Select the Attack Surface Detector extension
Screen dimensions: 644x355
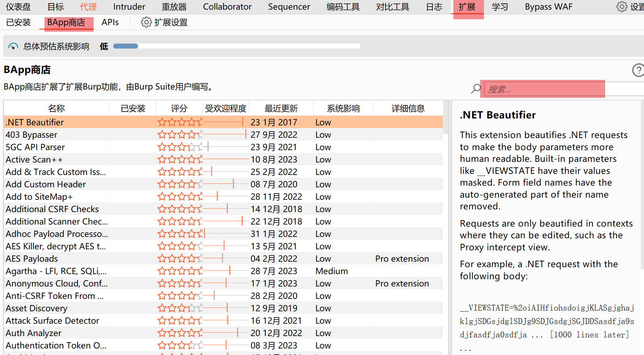223,321
